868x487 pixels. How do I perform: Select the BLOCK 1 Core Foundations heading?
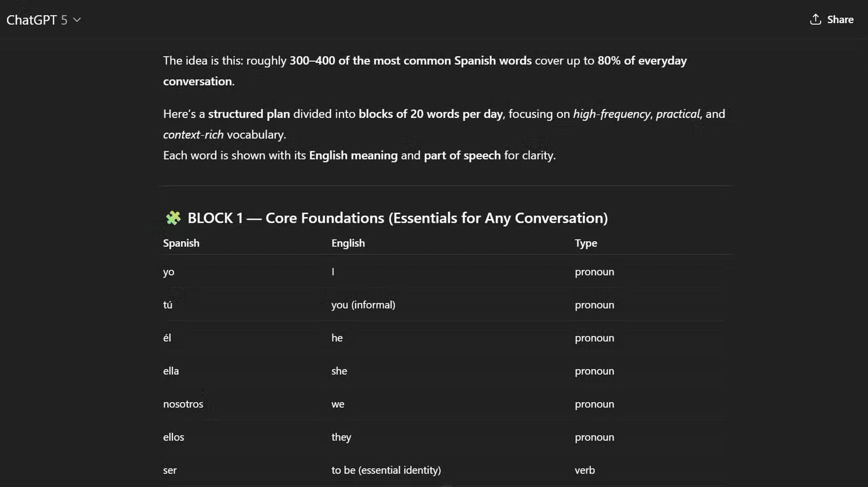coord(397,218)
